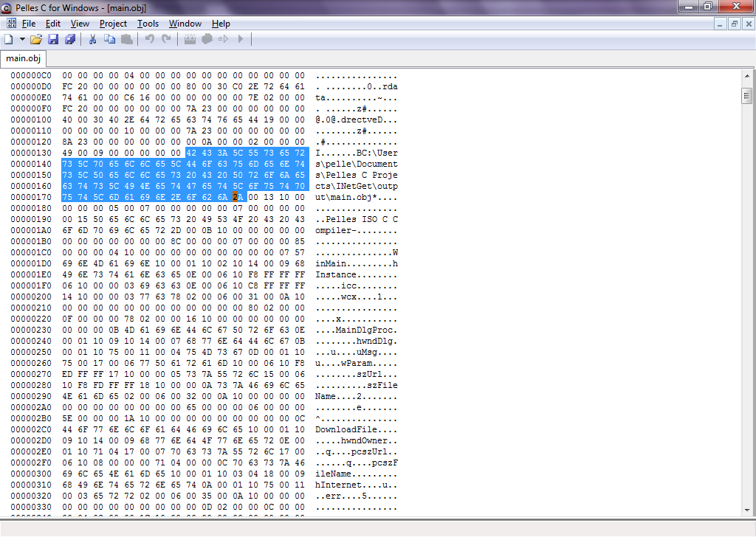Click the offset label 000002C0
Viewport: 756px width, 537px height.
pyautogui.click(x=31, y=430)
